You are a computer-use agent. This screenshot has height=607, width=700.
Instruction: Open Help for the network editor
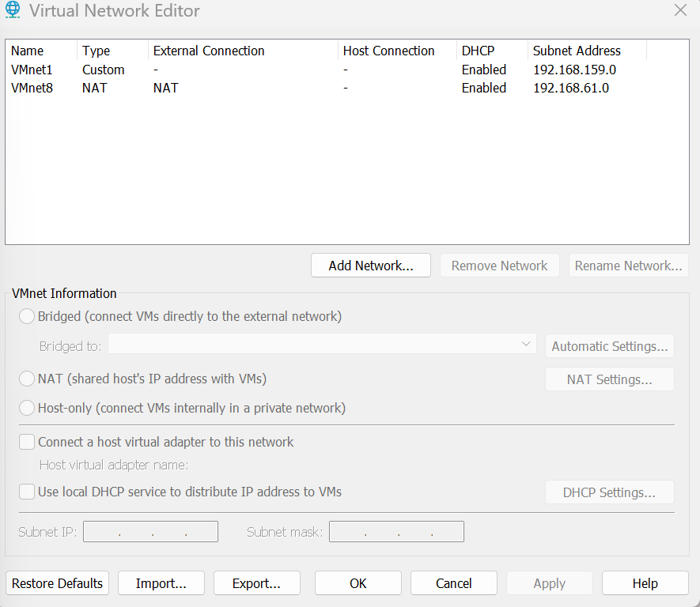coord(645,583)
